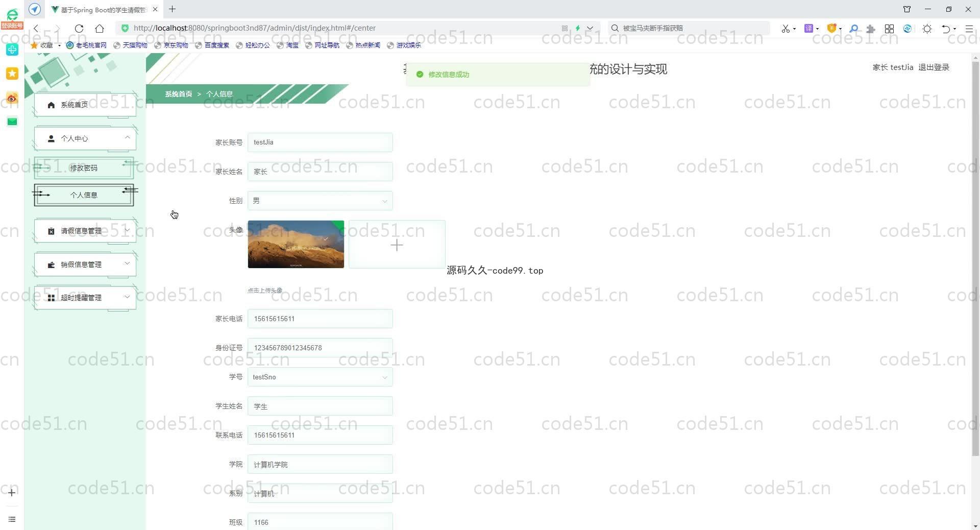980x530 pixels.
Task: Click the green mail sidebar icon
Action: click(12, 122)
